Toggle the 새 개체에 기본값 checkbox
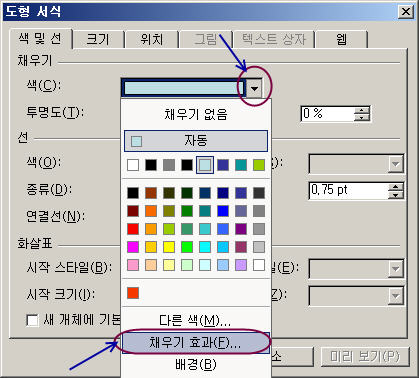 point(32,320)
